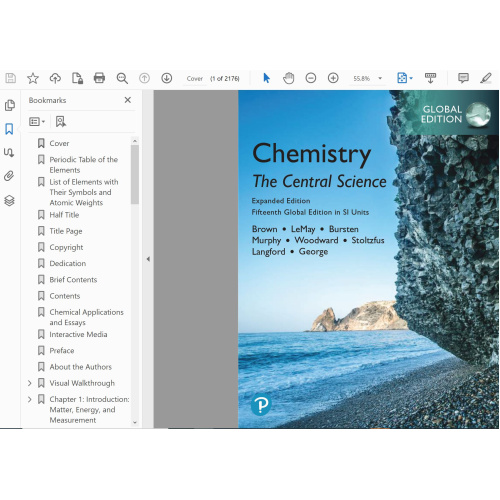Open the find text magnifier
The height and width of the screenshot is (500, 500).
[122, 78]
